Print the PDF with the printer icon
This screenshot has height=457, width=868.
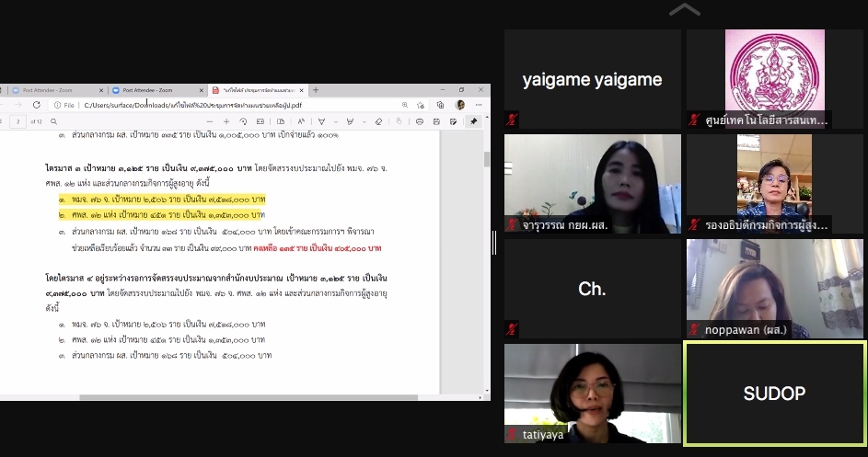tap(420, 121)
